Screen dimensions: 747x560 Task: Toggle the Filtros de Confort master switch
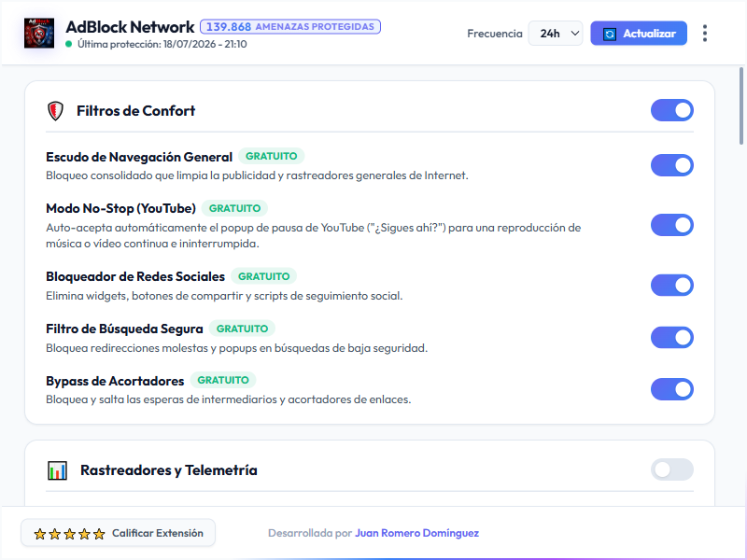click(x=671, y=110)
